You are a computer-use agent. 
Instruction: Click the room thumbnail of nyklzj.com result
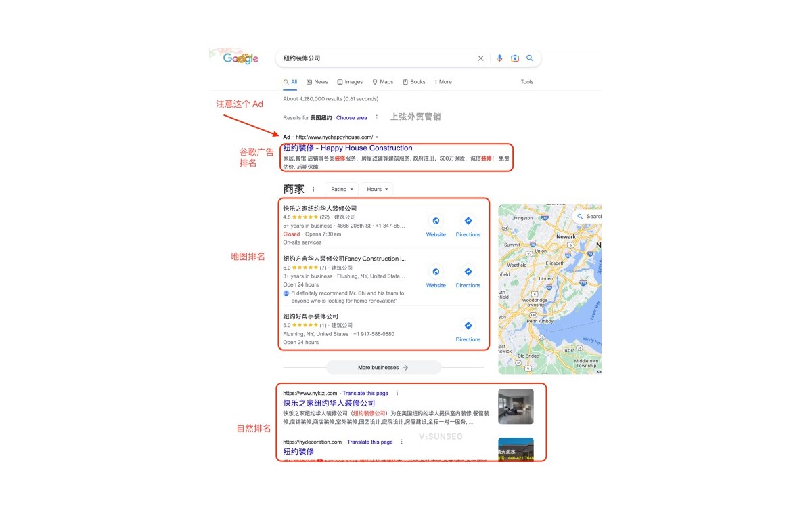pyautogui.click(x=516, y=406)
